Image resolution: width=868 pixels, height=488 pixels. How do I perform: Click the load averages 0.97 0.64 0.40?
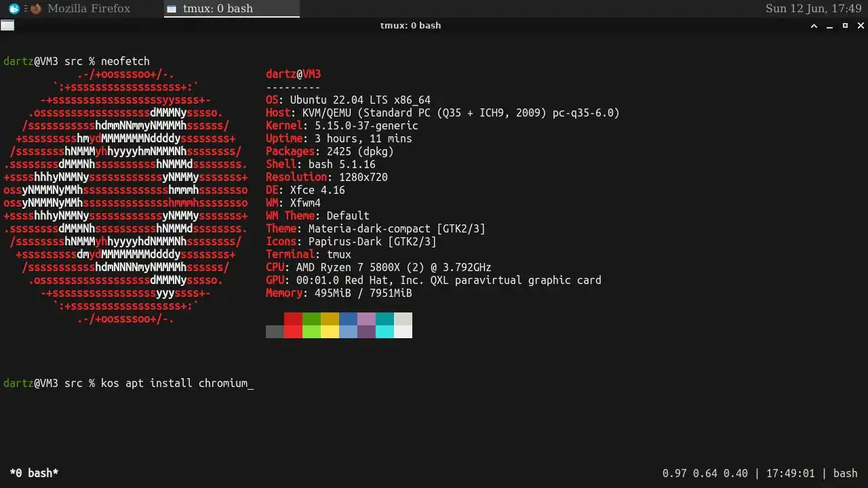click(705, 473)
